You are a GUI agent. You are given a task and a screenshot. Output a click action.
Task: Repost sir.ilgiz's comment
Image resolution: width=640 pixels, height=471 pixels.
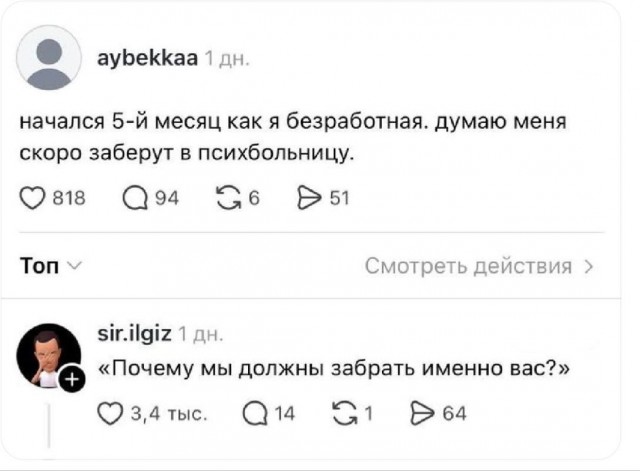coord(344,413)
